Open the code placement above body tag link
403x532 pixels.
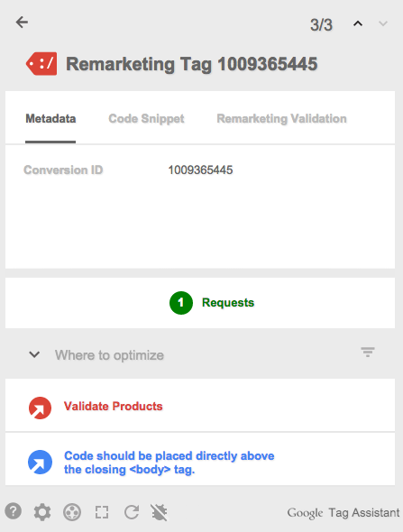coord(169,463)
